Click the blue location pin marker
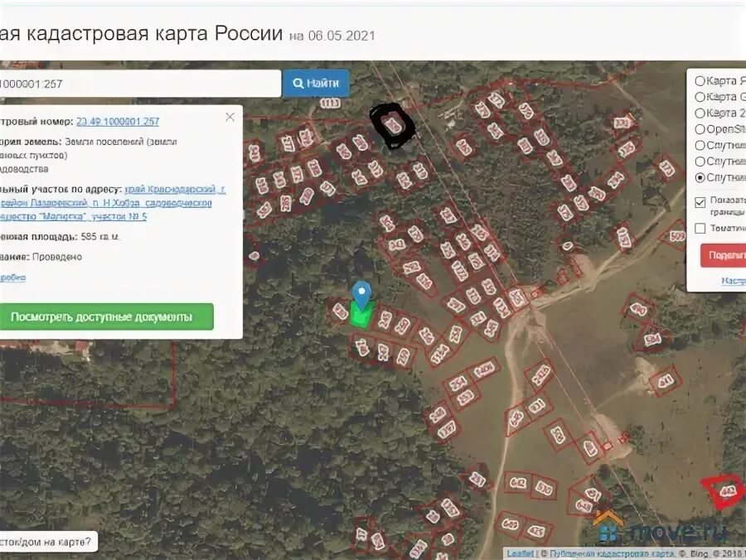Image resolution: width=746 pixels, height=560 pixels. tap(361, 295)
